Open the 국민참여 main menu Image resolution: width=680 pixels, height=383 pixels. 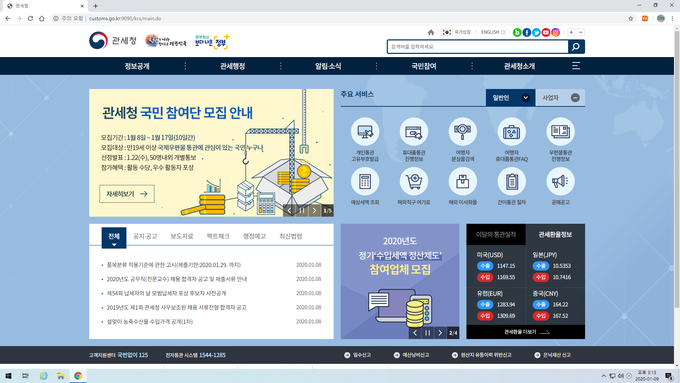[x=424, y=66]
